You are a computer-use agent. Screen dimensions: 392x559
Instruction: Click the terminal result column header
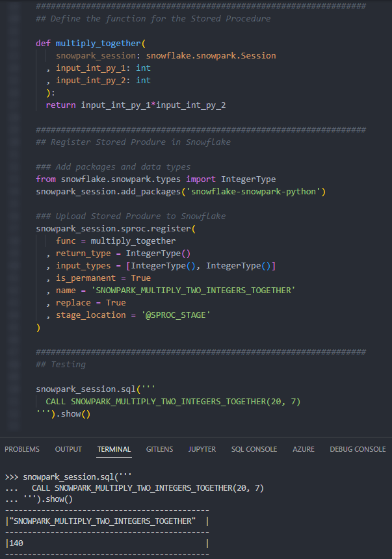[x=102, y=521]
